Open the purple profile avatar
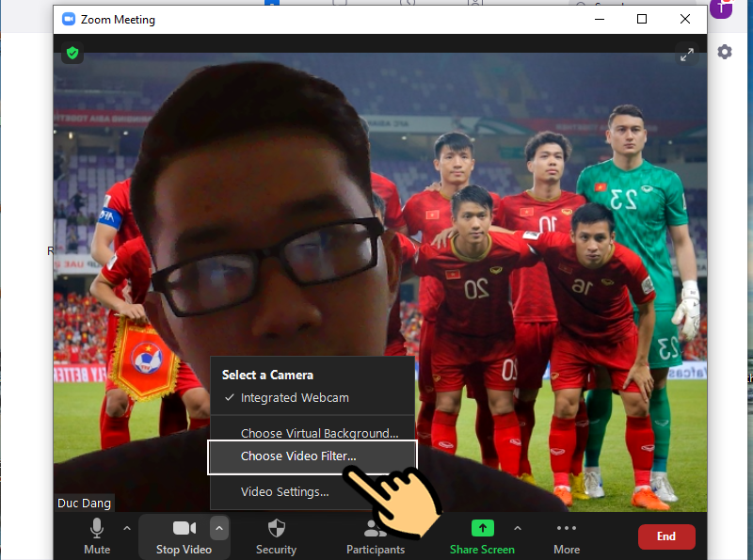The image size is (753, 560). coord(720,9)
